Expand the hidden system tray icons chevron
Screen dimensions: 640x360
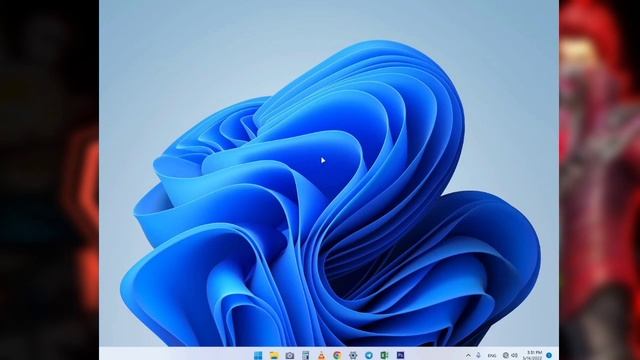pyautogui.click(x=468, y=356)
